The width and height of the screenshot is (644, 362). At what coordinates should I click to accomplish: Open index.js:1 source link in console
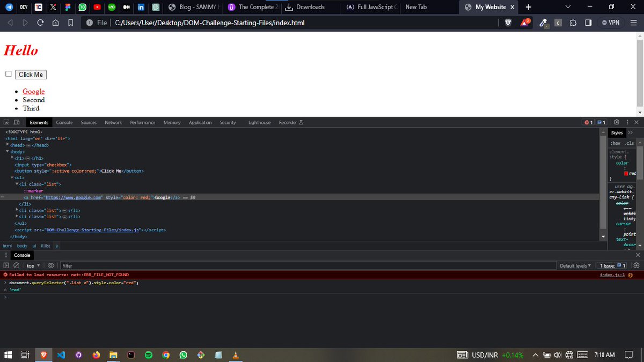click(613, 275)
